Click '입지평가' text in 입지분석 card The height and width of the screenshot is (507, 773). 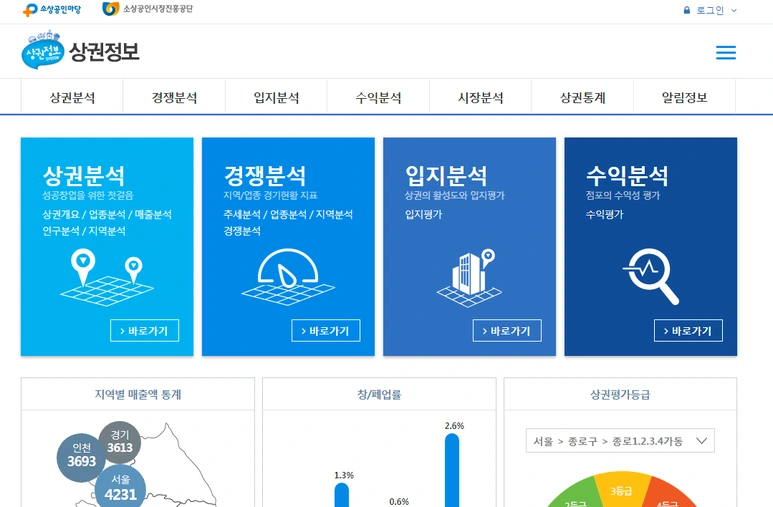423,214
